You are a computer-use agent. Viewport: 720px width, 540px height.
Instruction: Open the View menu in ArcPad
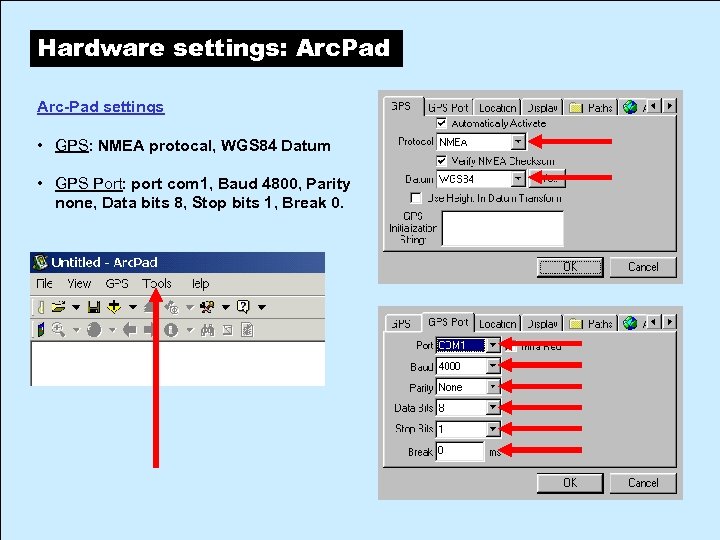[x=79, y=284]
